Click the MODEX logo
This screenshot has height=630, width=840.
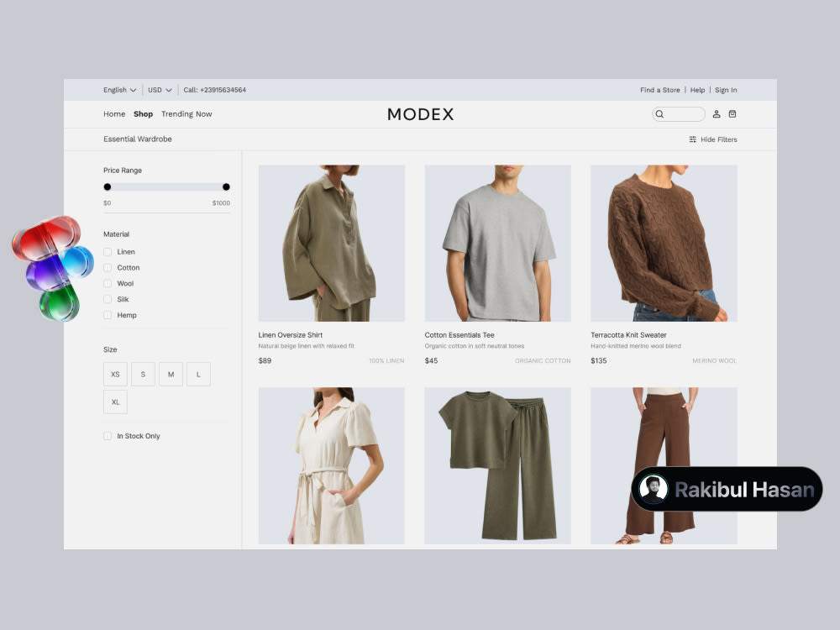(421, 114)
